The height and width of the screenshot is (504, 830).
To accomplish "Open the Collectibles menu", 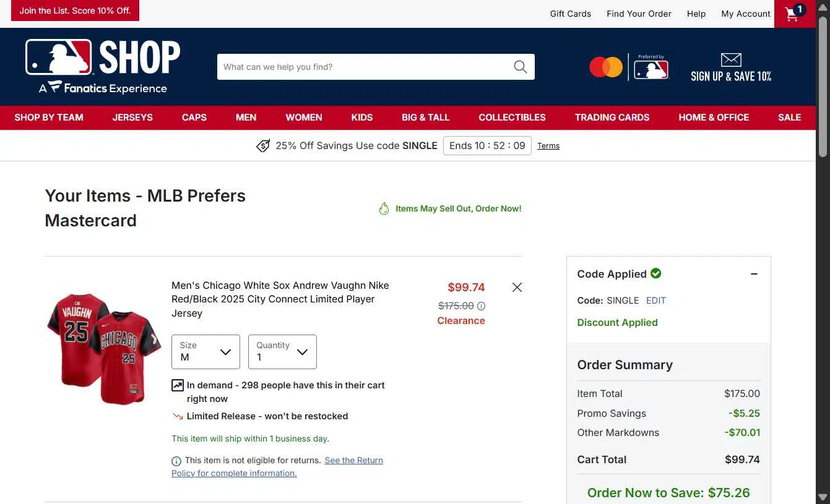I will tap(512, 117).
